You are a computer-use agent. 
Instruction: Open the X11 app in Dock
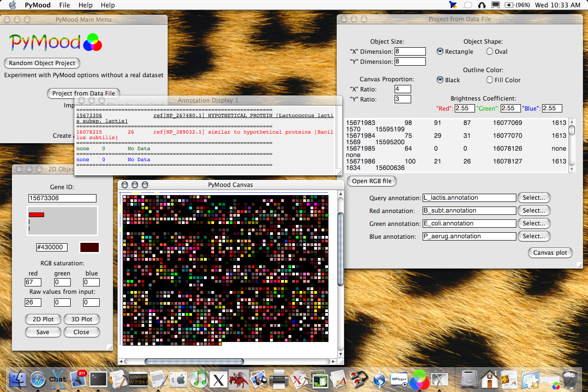[219, 379]
